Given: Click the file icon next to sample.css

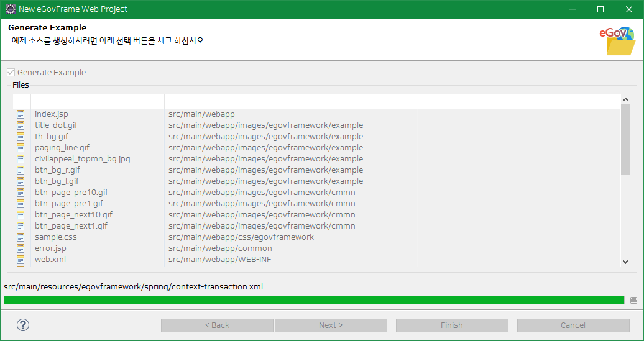Looking at the screenshot, I should [x=21, y=237].
